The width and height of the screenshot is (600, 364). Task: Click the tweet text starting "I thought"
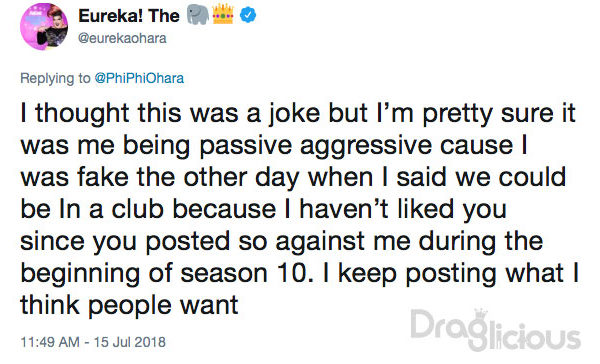(x=300, y=209)
